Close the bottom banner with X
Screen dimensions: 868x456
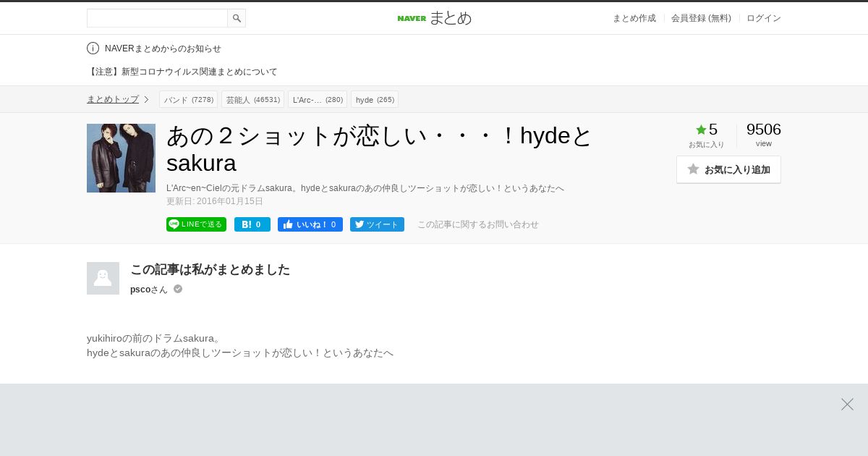click(847, 404)
